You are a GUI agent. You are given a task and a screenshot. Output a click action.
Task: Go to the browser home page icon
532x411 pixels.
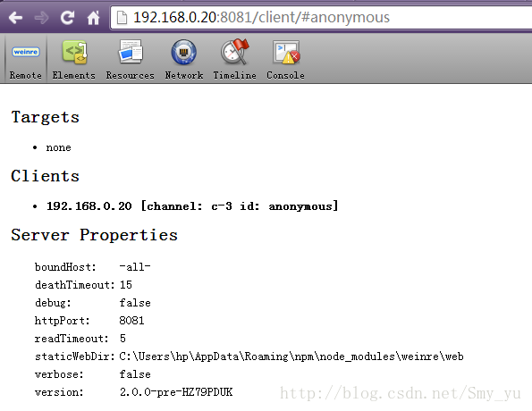[93, 17]
